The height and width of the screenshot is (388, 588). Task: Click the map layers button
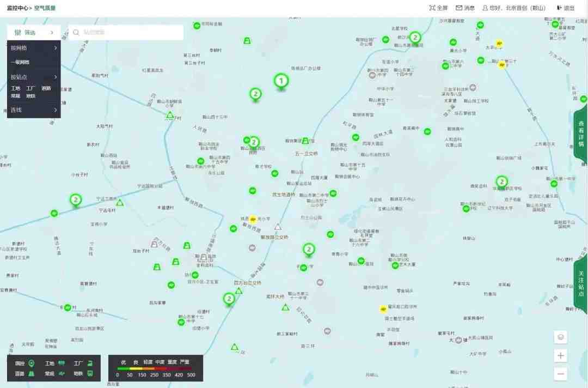(560, 337)
